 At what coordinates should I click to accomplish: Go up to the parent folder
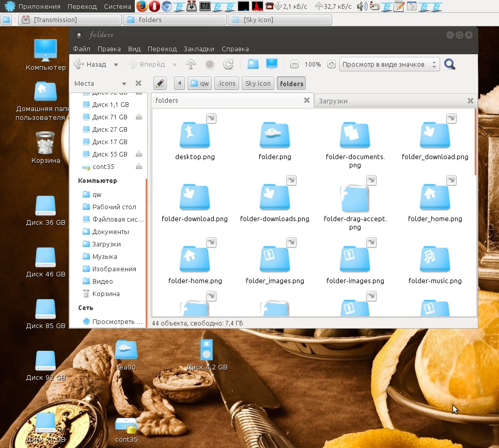pos(191,64)
